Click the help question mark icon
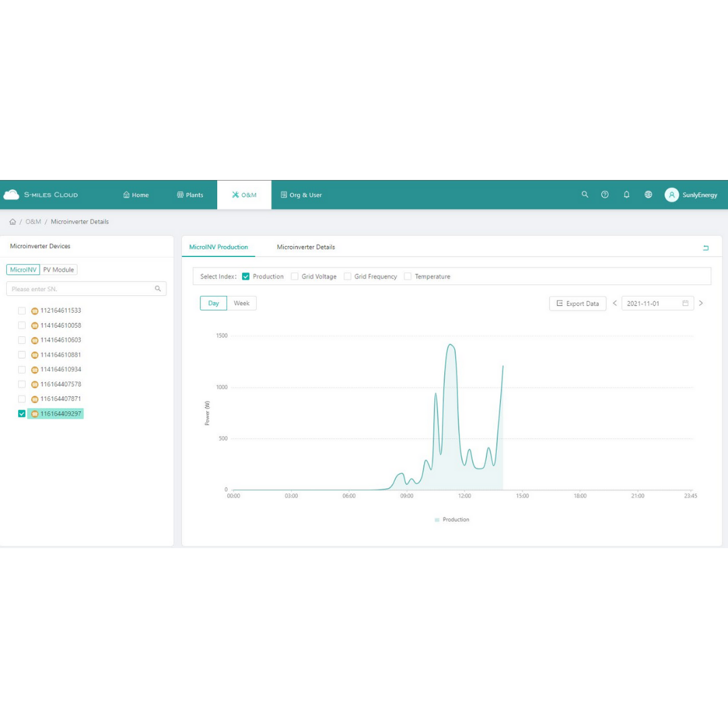Screen dimensions: 728x728 [x=605, y=195]
